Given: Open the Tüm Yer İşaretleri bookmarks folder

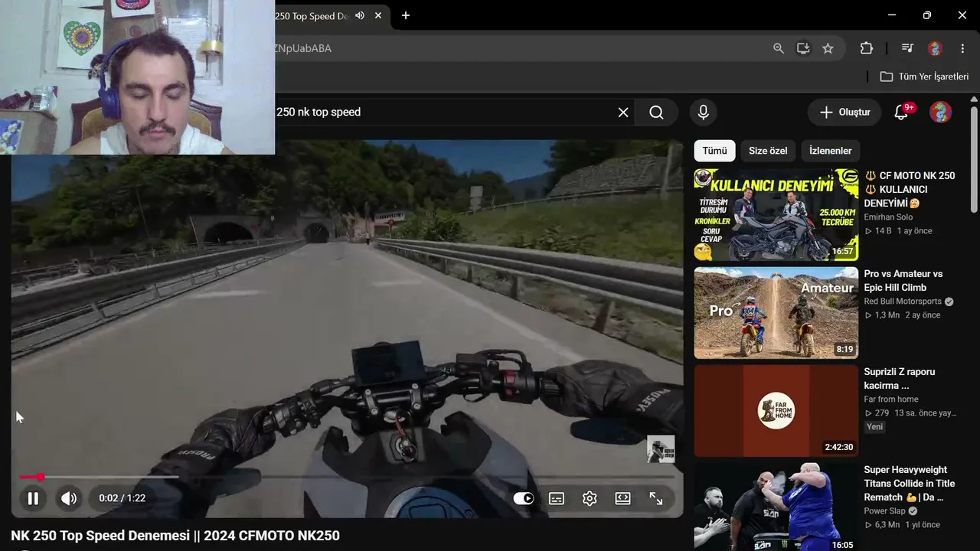Looking at the screenshot, I should (925, 77).
